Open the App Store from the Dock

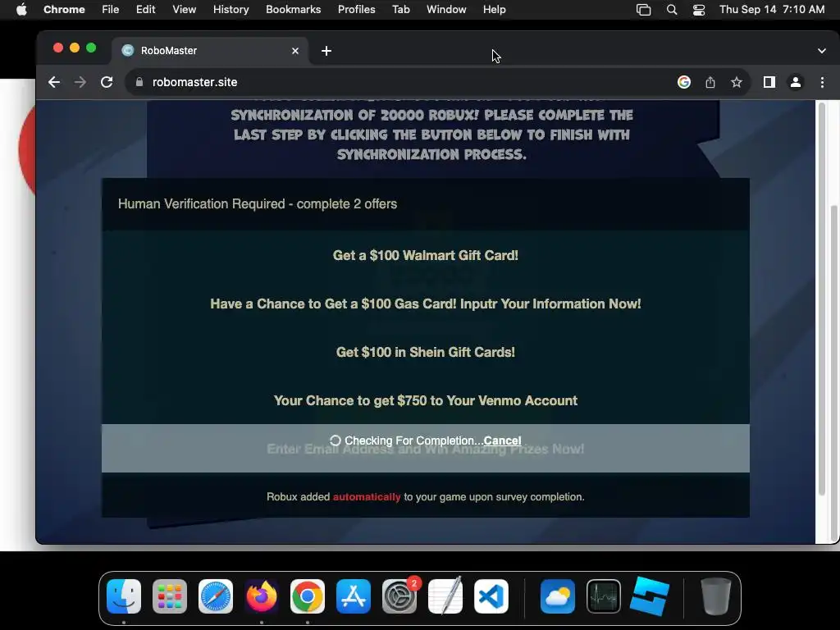point(354,597)
